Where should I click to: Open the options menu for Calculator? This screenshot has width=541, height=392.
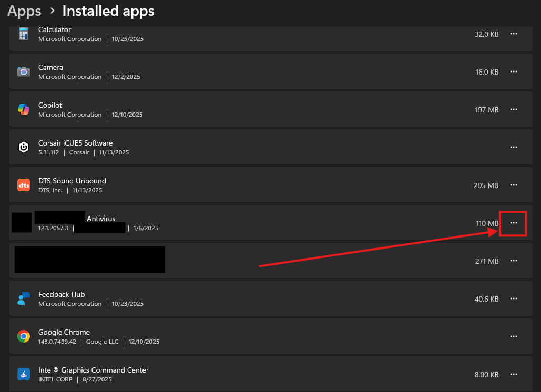pyautogui.click(x=514, y=34)
